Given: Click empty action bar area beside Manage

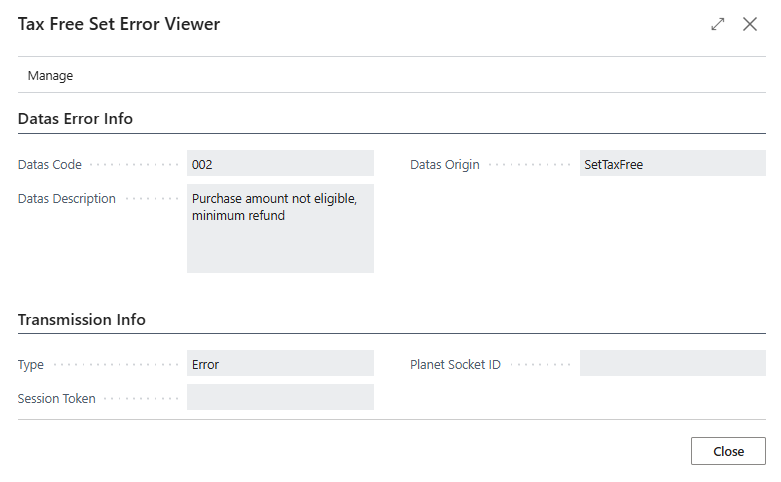Looking at the screenshot, I should pos(400,75).
